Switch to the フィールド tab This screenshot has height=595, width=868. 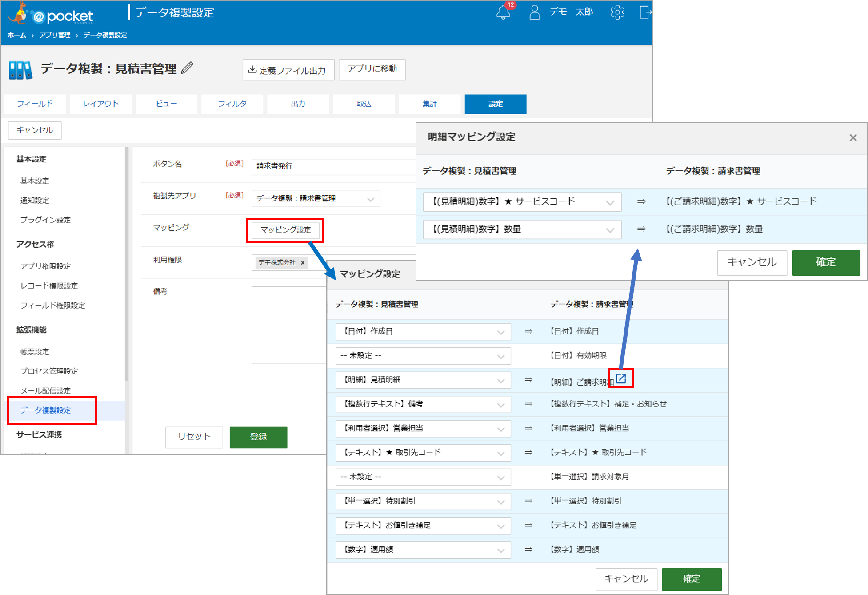(35, 104)
